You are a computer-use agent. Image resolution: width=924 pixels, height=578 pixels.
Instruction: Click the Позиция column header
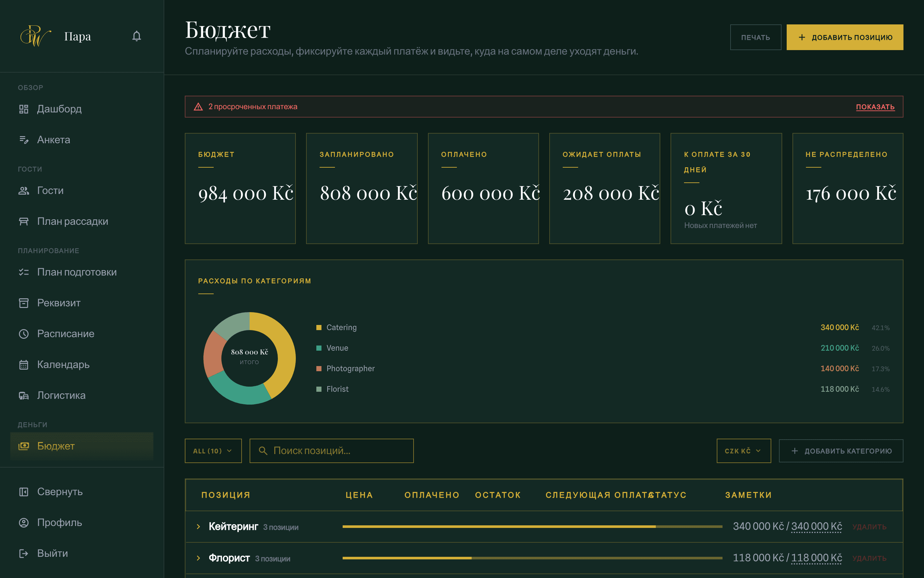226,495
